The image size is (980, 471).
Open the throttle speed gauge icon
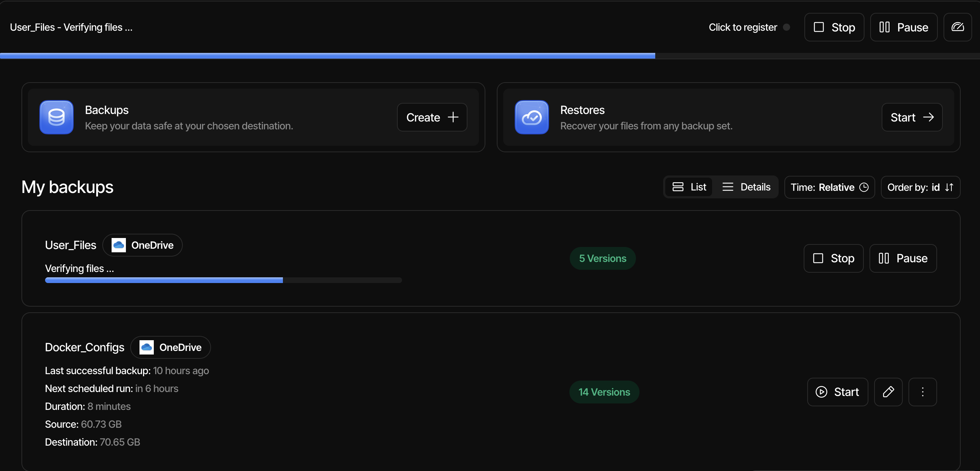pyautogui.click(x=957, y=28)
